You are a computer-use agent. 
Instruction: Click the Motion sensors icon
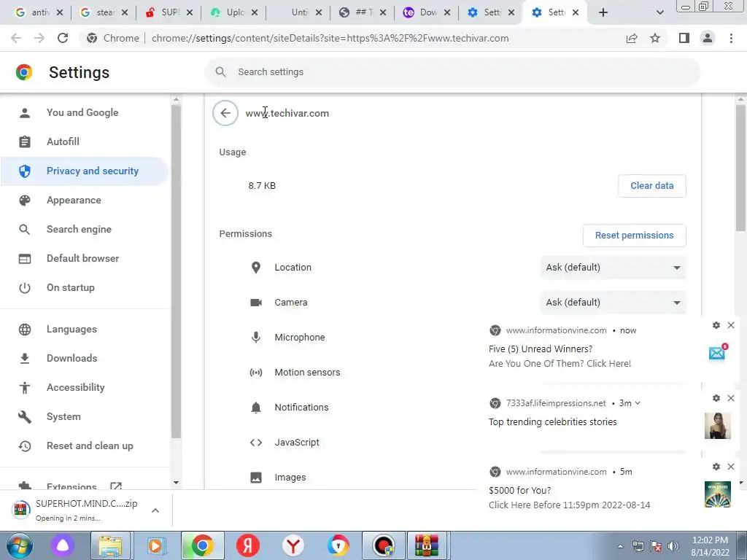pyautogui.click(x=256, y=373)
